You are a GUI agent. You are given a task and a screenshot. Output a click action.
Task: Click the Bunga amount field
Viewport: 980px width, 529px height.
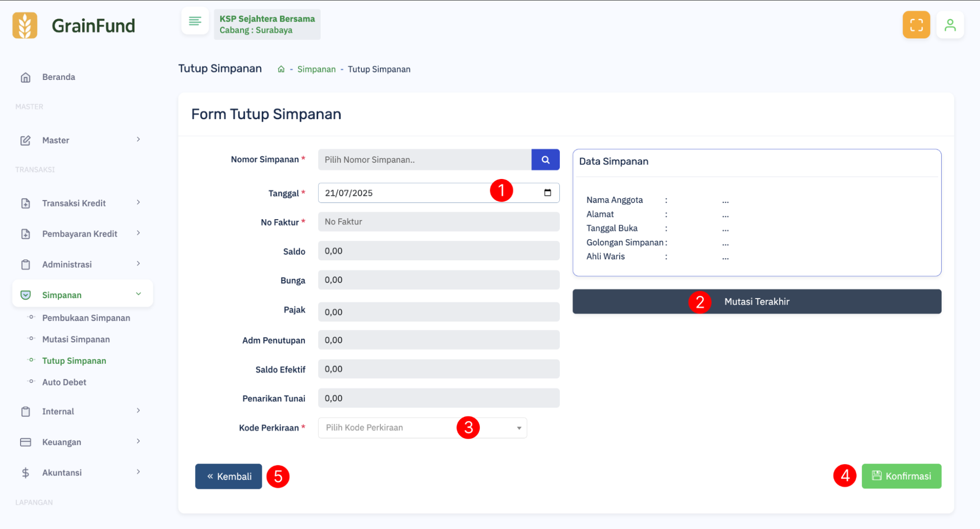pyautogui.click(x=438, y=280)
